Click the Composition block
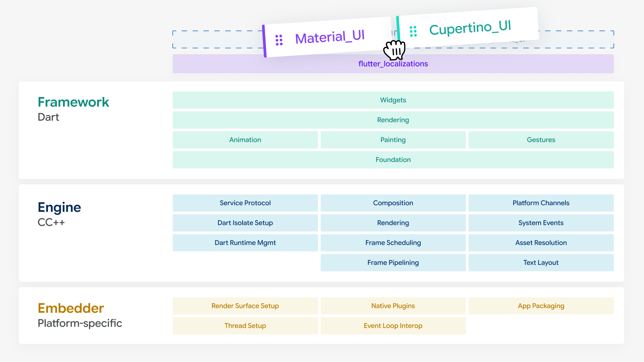The width and height of the screenshot is (644, 362). [x=393, y=203]
